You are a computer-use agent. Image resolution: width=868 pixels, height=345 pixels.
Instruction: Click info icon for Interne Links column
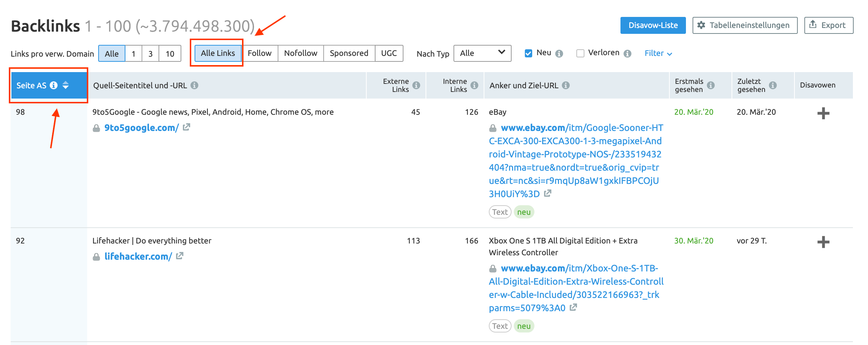pyautogui.click(x=474, y=85)
